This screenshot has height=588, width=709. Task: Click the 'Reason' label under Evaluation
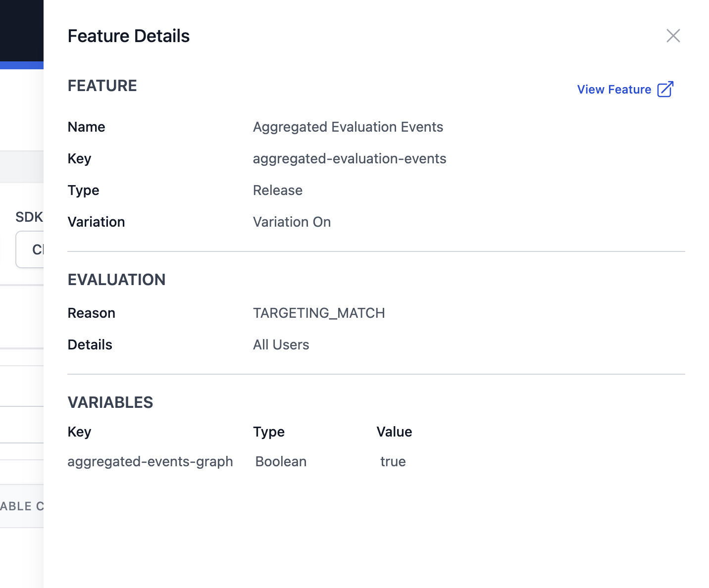click(91, 313)
